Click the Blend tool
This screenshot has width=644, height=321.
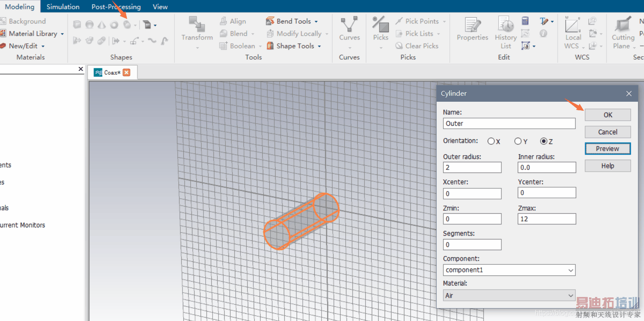pyautogui.click(x=237, y=33)
